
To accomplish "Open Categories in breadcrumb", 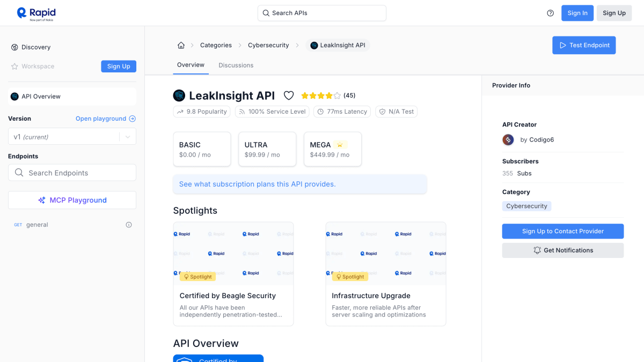I will (216, 45).
